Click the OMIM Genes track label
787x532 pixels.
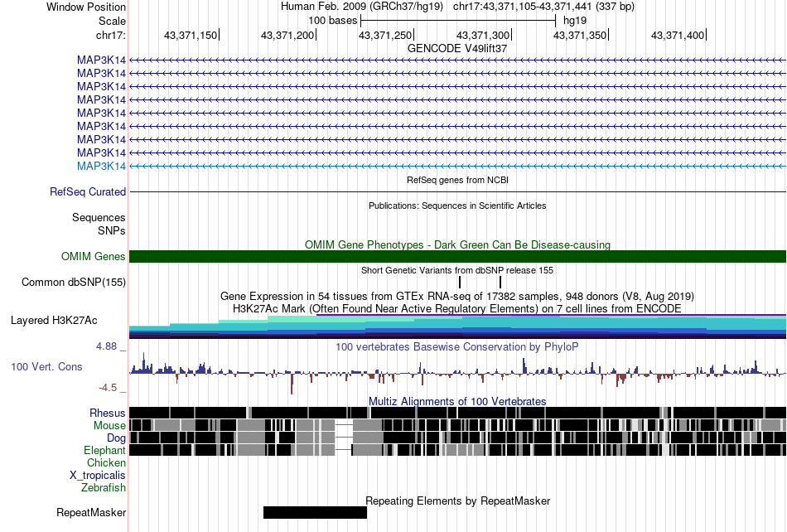[x=94, y=256]
